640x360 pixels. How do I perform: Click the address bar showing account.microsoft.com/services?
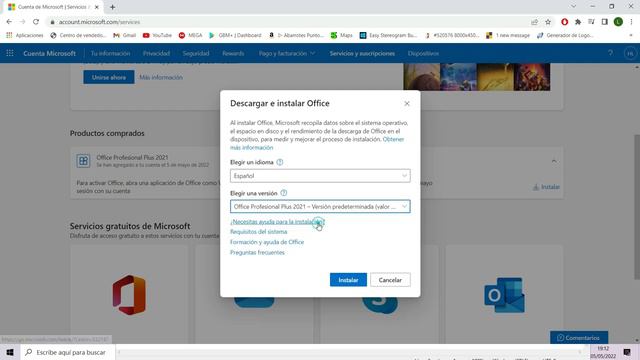pyautogui.click(x=286, y=22)
